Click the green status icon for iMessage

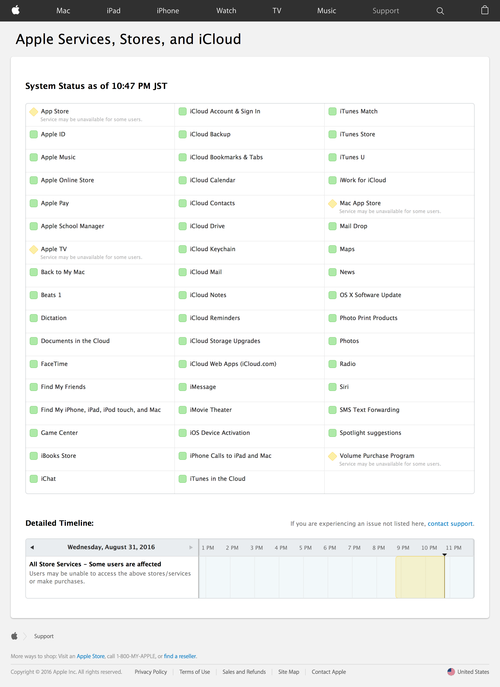click(183, 387)
